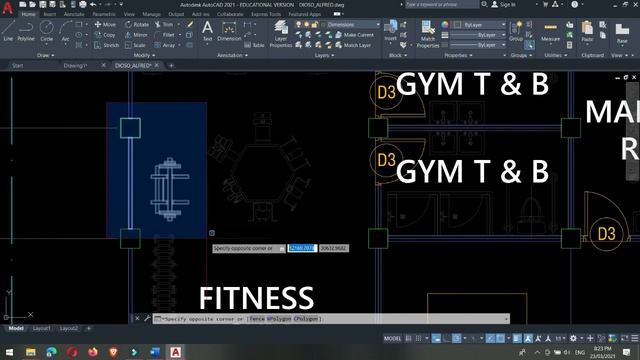Select the Polyline tool
The width and height of the screenshot is (640, 360).
[26, 31]
